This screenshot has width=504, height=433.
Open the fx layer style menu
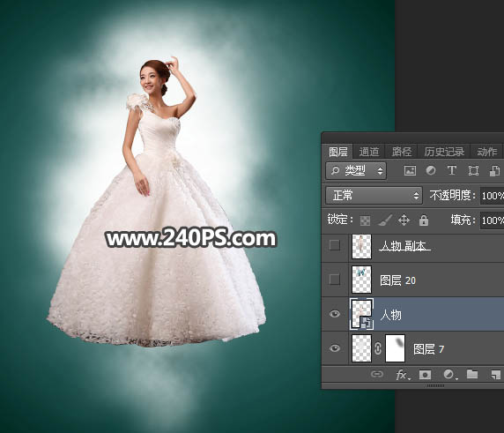click(x=403, y=375)
